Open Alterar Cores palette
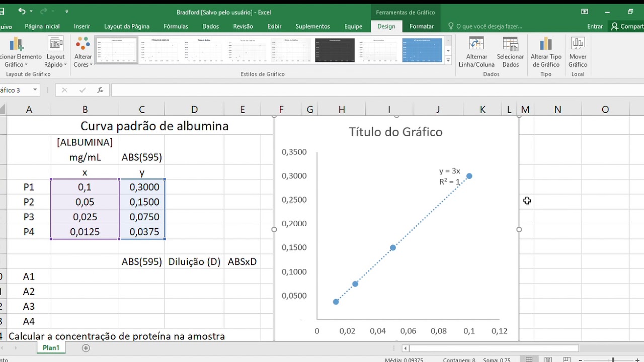The image size is (644, 362). coord(83,52)
